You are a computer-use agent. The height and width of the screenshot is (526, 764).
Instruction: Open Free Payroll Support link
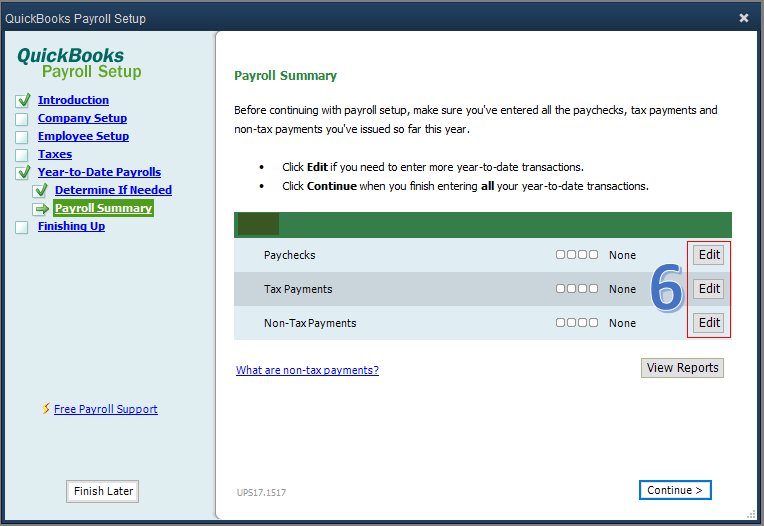click(x=106, y=409)
